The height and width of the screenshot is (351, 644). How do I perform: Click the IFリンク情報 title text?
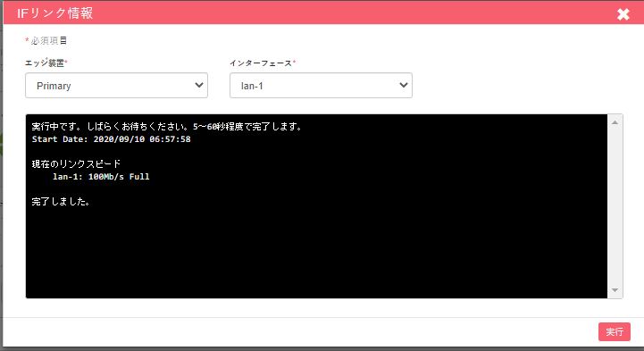point(55,13)
